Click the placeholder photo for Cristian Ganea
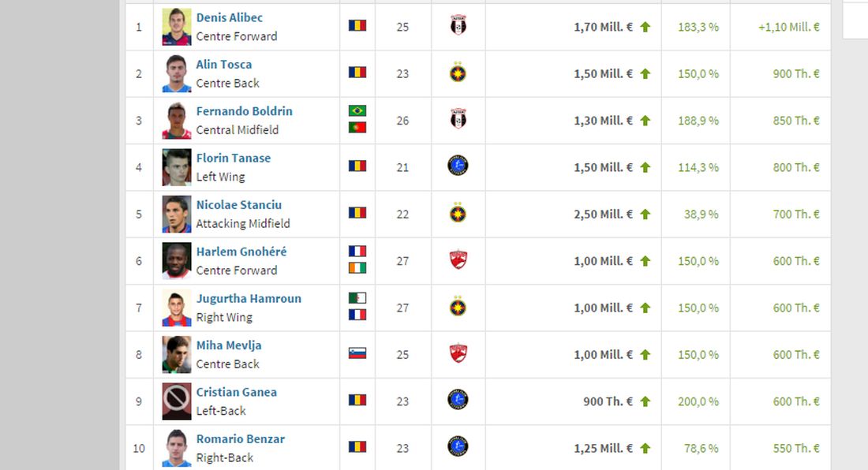 pos(177,401)
